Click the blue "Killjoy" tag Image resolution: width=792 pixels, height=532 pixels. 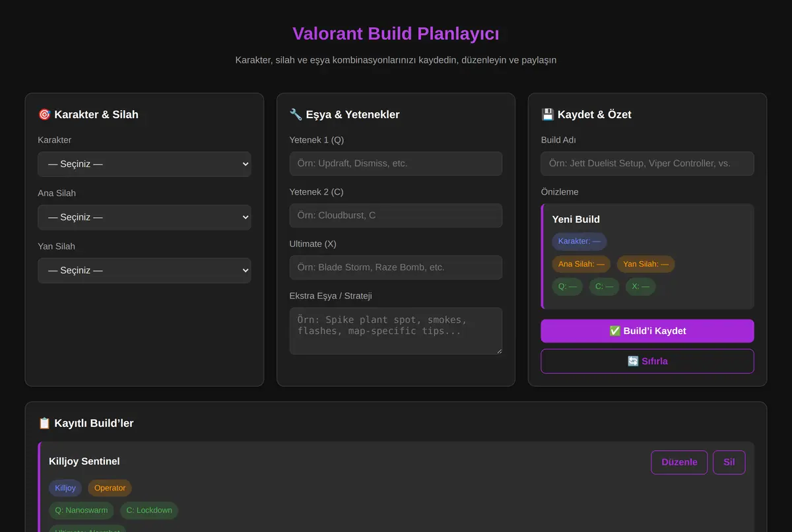click(65, 488)
